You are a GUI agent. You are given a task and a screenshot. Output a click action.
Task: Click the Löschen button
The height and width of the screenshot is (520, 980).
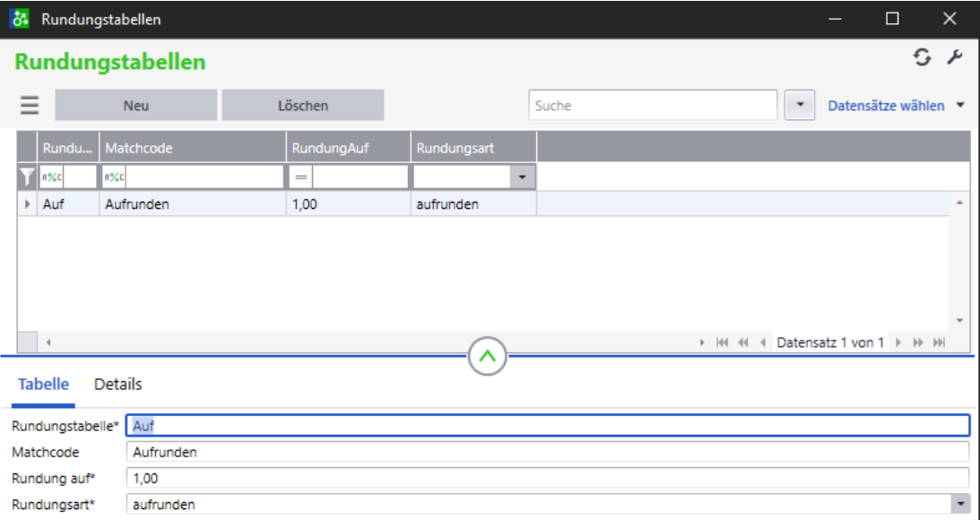303,106
